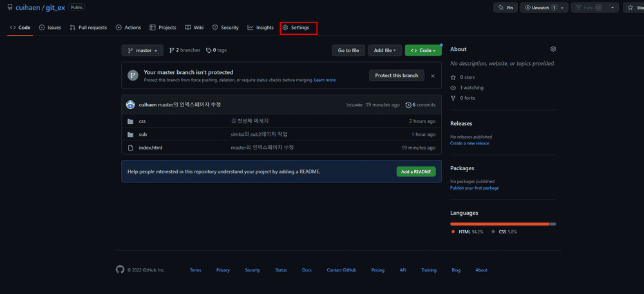The width and height of the screenshot is (644, 294).
Task: Open the API footer link
Action: click(x=403, y=270)
